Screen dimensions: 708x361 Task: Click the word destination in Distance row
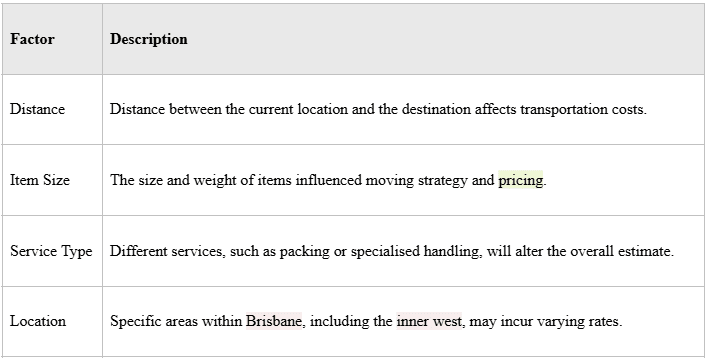pos(436,109)
